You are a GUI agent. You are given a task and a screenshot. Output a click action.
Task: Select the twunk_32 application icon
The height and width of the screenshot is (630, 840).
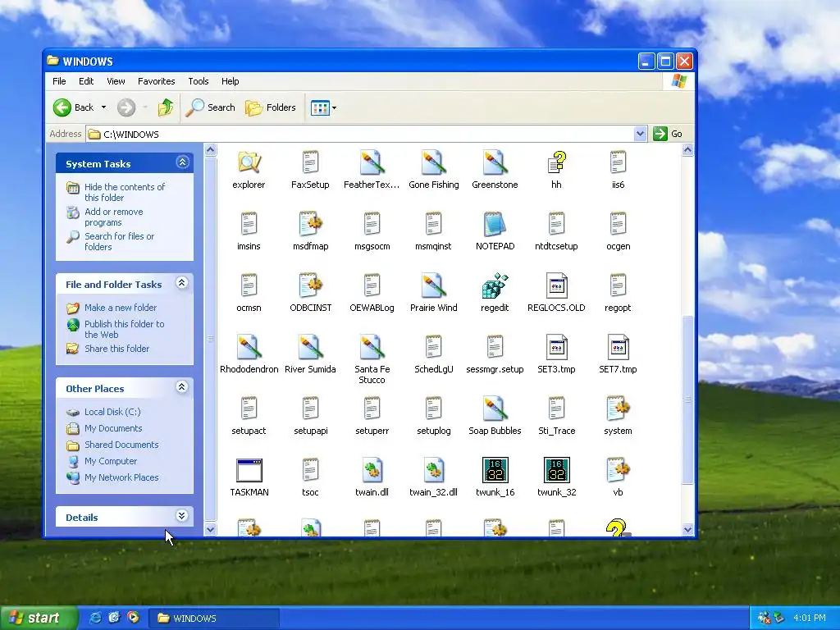[x=557, y=470]
